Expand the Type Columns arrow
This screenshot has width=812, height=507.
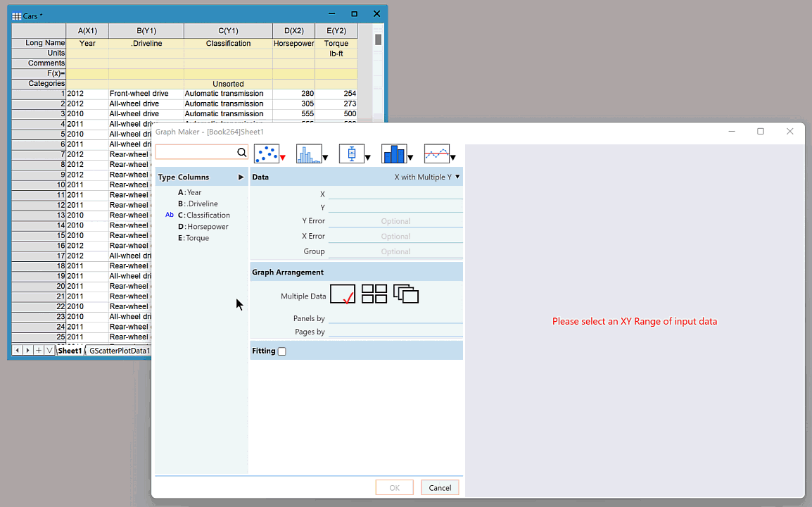[241, 177]
